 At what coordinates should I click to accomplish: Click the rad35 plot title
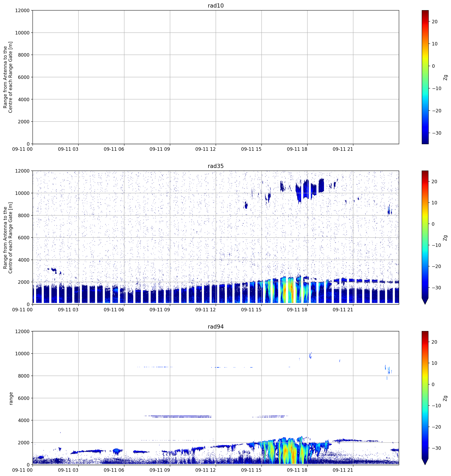(216, 166)
